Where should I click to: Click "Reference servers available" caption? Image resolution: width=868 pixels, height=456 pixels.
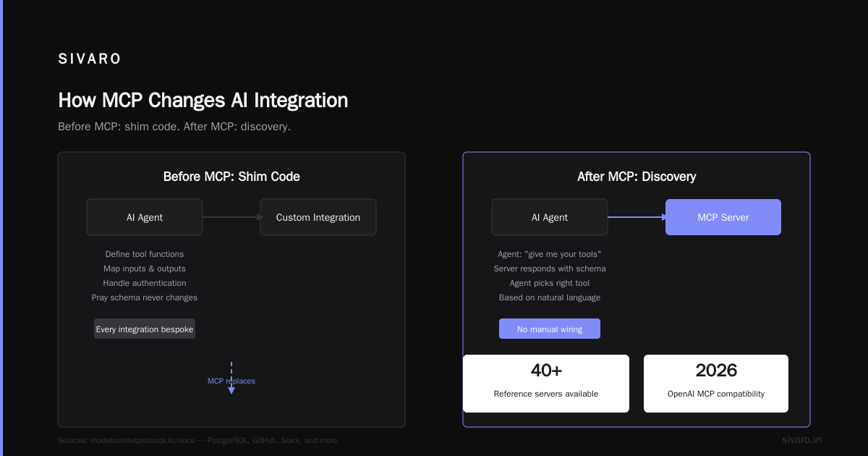click(x=546, y=394)
